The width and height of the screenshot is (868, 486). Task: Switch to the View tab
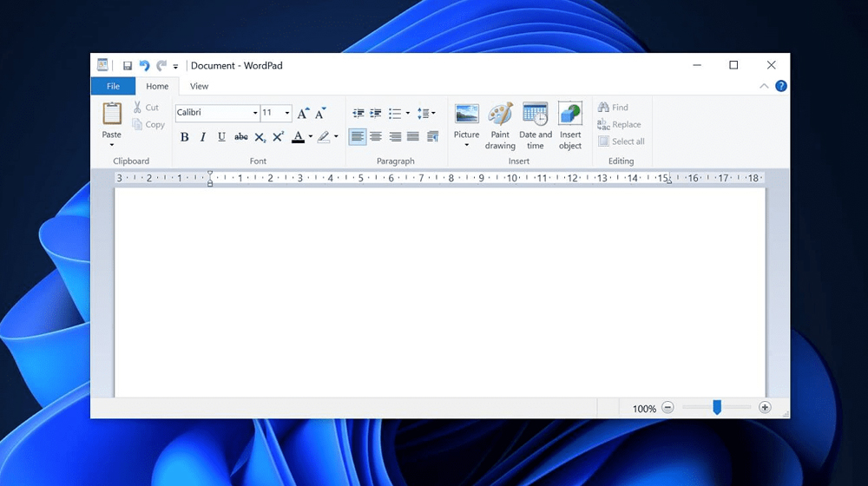[x=199, y=86]
